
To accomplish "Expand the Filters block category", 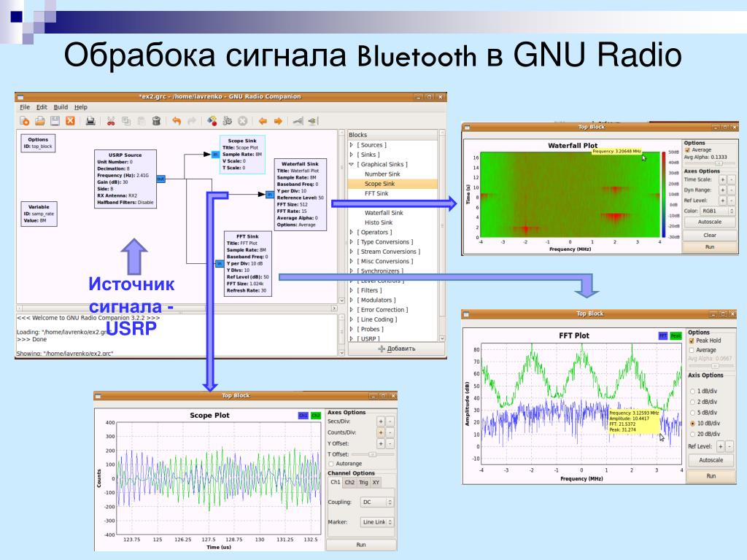I will tap(352, 290).
